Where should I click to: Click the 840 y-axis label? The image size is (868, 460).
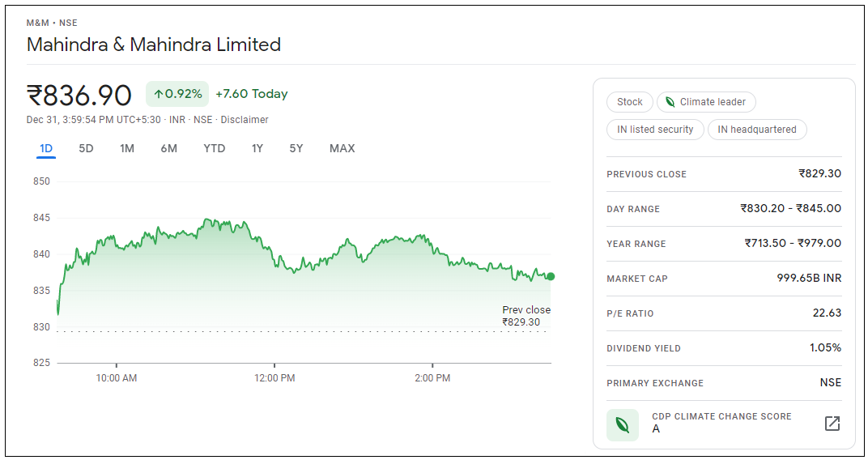click(41, 254)
